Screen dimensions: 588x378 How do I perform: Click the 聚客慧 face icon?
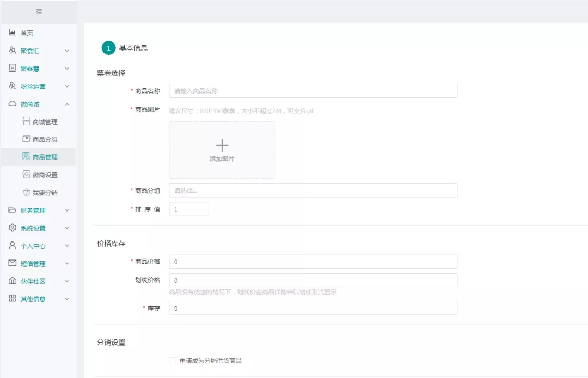(x=13, y=68)
